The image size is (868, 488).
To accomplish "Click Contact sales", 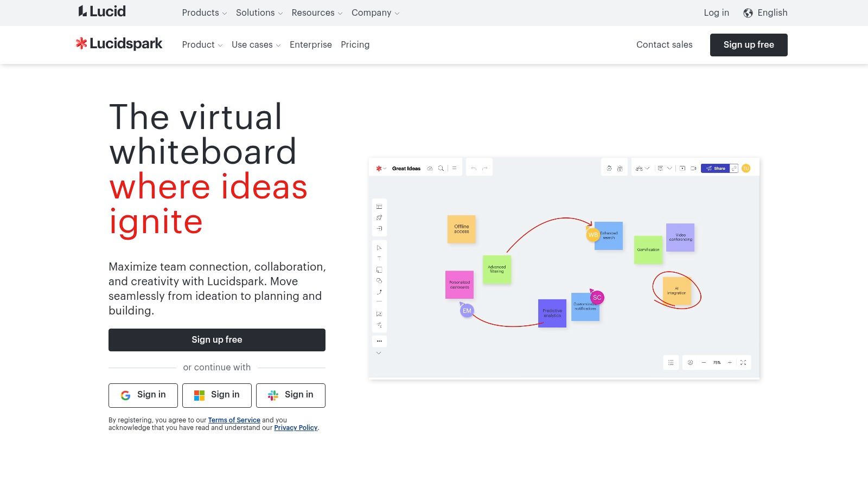I will pyautogui.click(x=665, y=45).
